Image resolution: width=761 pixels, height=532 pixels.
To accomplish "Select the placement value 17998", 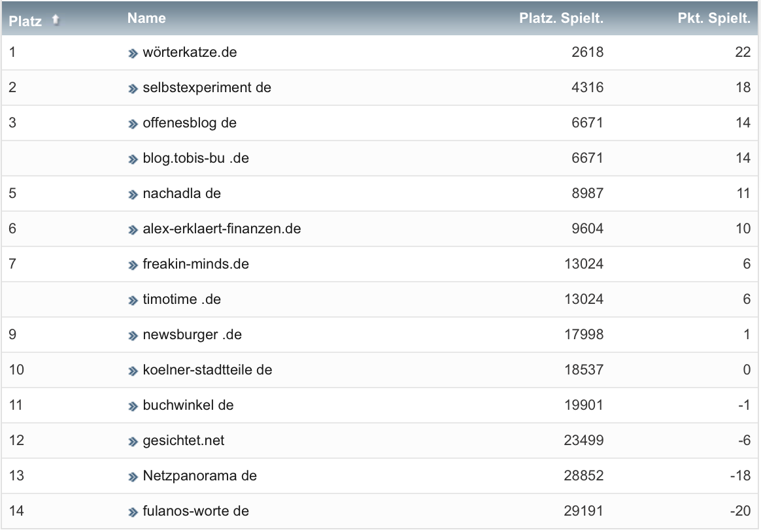I will 584,335.
